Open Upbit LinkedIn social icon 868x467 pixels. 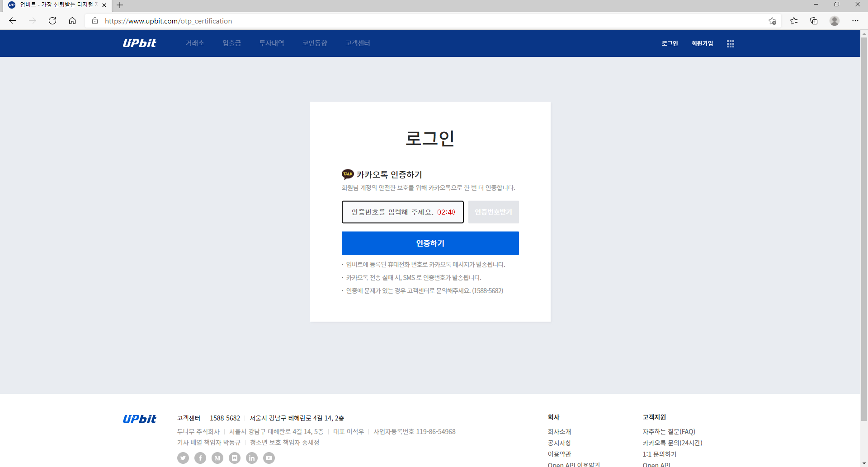click(x=252, y=458)
